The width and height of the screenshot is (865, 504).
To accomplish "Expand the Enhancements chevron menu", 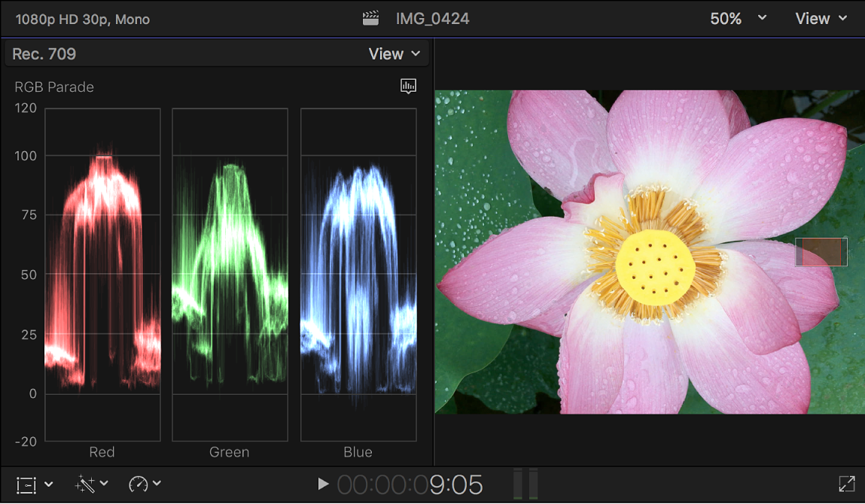I will tap(102, 484).
